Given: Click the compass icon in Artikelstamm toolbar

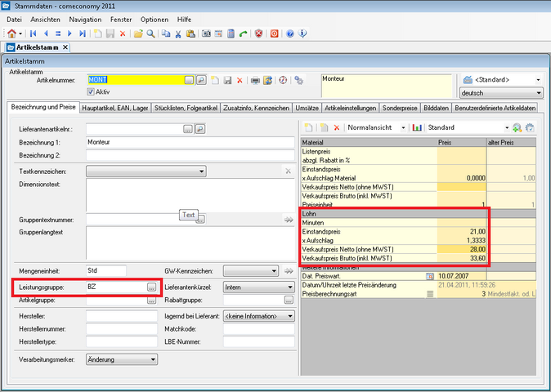Looking at the screenshot, I should tap(283, 80).
